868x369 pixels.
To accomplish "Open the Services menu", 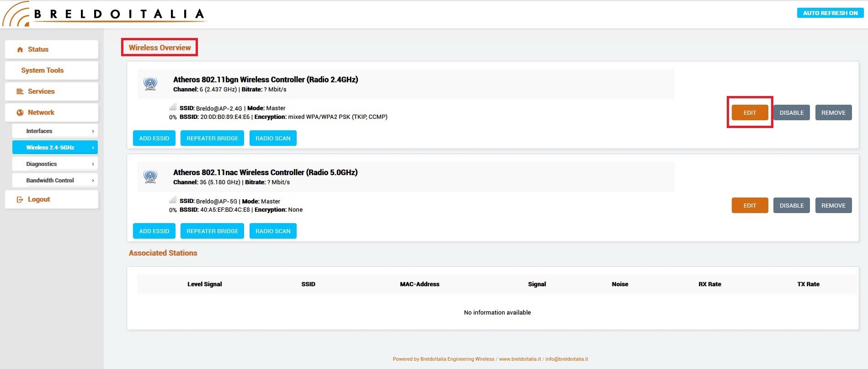I will [52, 91].
